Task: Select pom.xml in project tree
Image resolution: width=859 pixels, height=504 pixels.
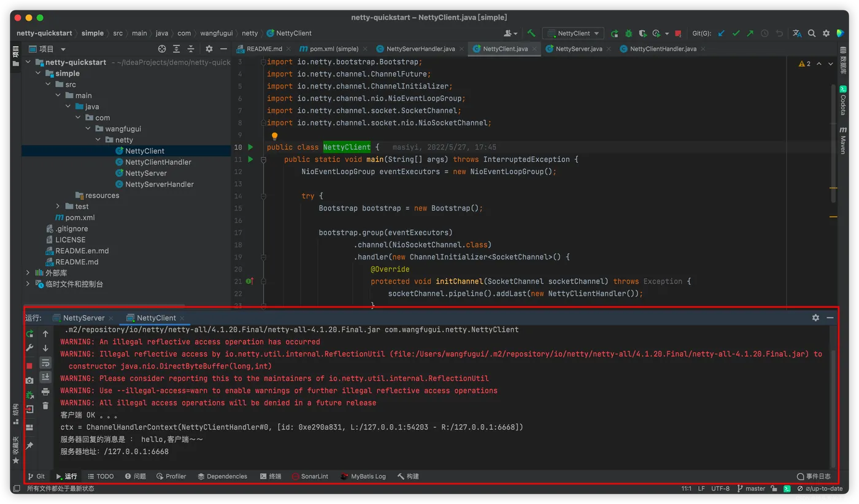Action: (75, 217)
